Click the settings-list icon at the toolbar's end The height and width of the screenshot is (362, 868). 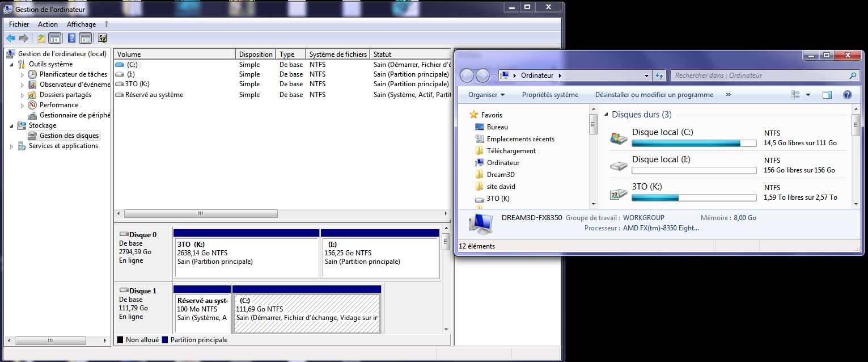(103, 38)
